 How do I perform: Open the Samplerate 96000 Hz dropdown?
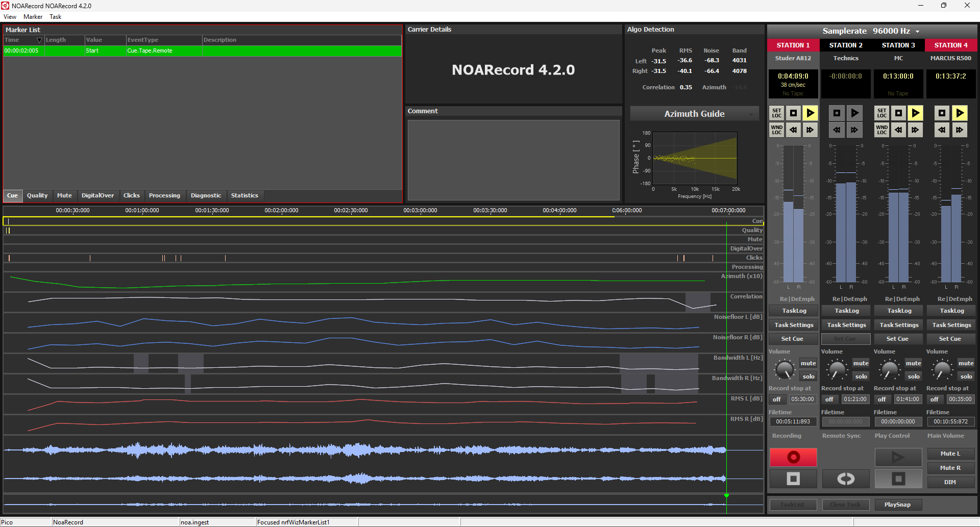point(917,32)
